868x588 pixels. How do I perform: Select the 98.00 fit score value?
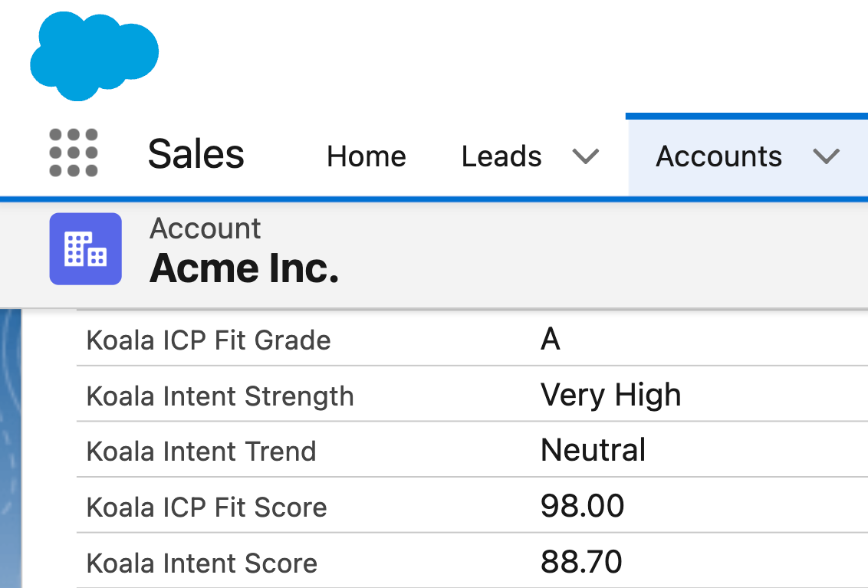(x=582, y=506)
